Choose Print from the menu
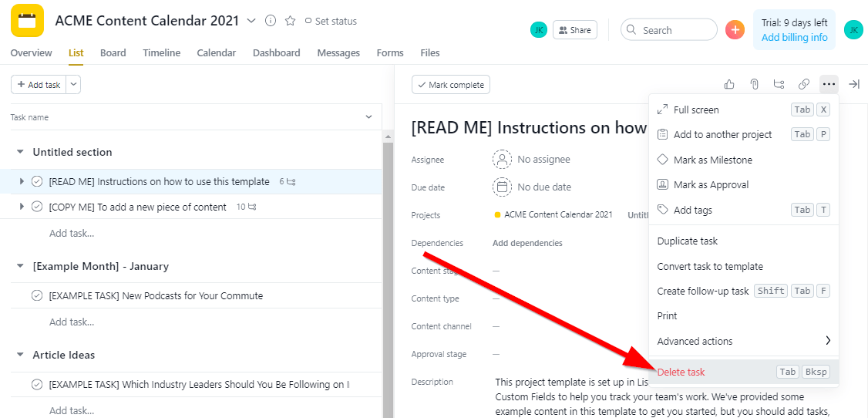The height and width of the screenshot is (418, 868). click(744, 316)
